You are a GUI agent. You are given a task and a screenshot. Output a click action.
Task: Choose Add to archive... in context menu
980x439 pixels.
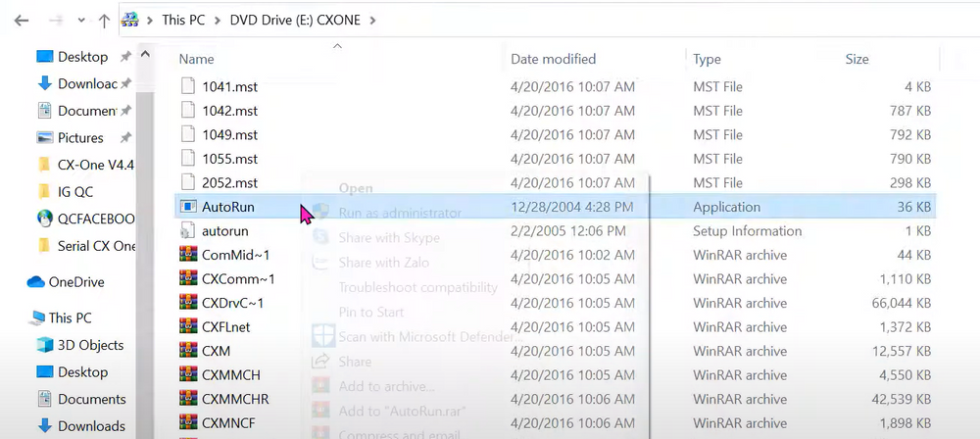[x=387, y=386]
